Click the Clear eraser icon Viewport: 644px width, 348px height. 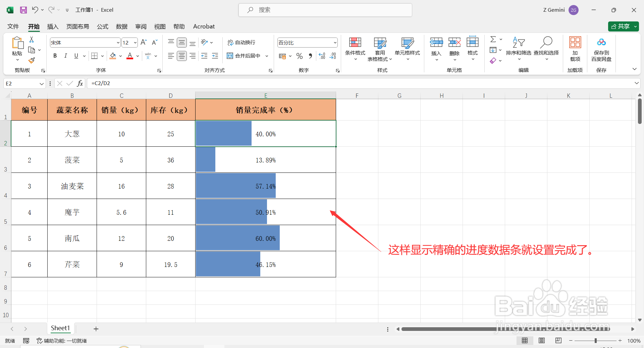coord(493,61)
